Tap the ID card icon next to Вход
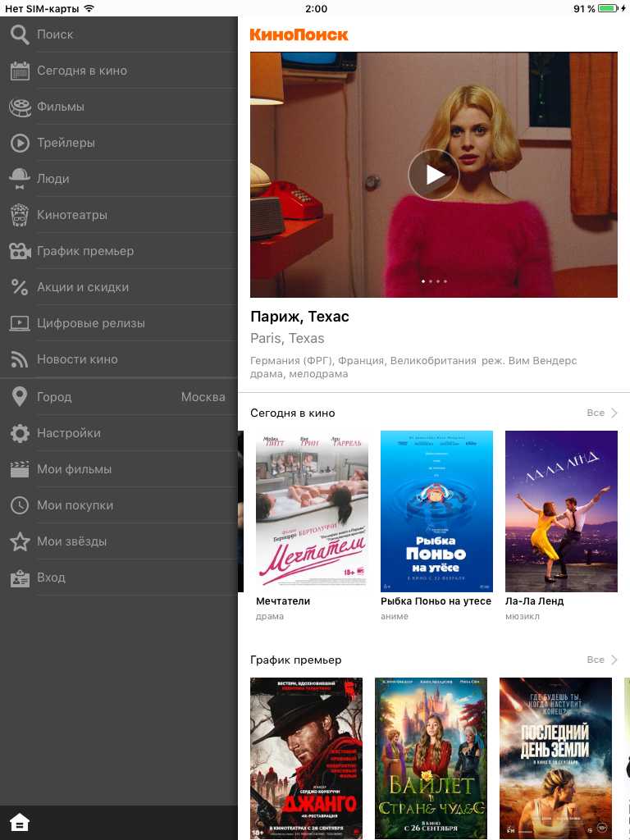The width and height of the screenshot is (630, 840). [x=20, y=578]
